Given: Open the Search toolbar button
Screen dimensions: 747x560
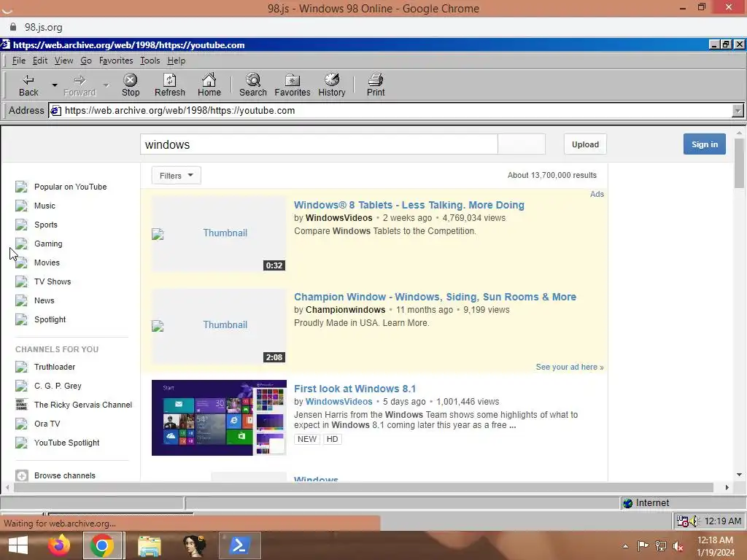Looking at the screenshot, I should 253,85.
